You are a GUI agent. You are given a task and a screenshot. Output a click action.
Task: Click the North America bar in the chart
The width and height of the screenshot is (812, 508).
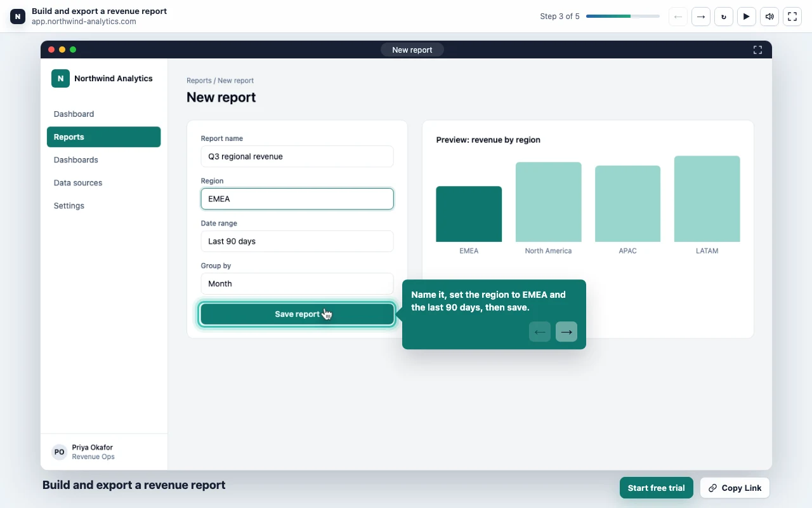548,202
